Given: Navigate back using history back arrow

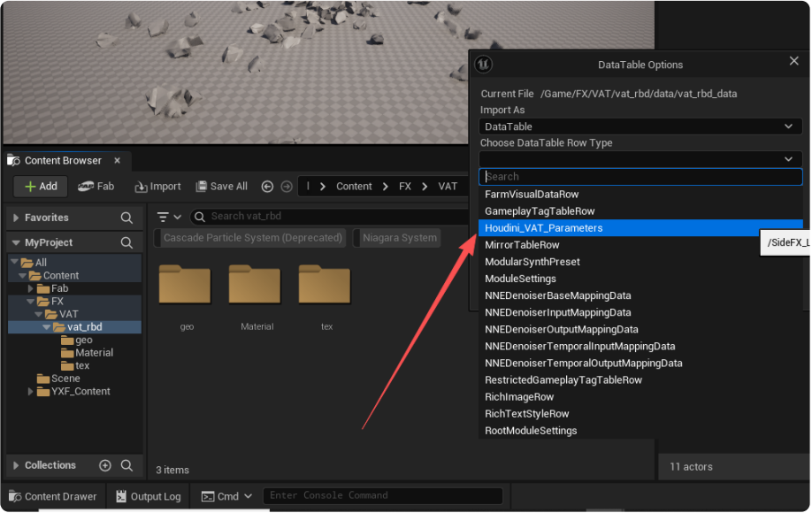Looking at the screenshot, I should (x=267, y=187).
